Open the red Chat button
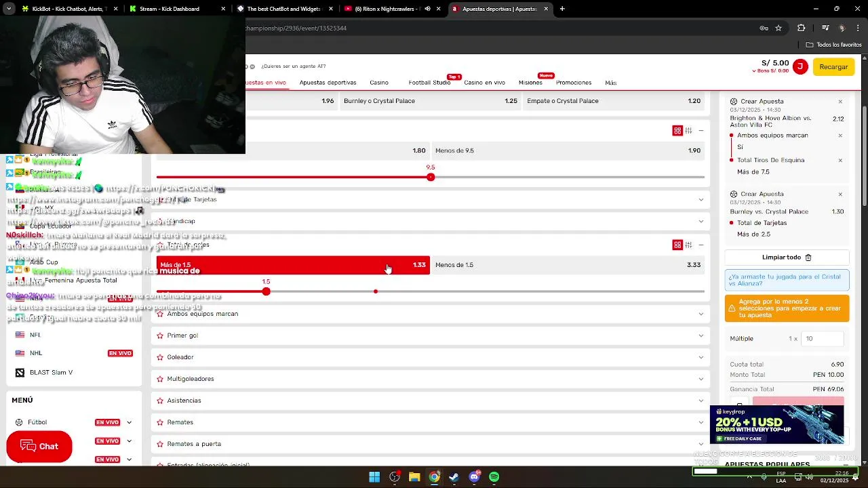The height and width of the screenshot is (488, 868). click(x=39, y=447)
